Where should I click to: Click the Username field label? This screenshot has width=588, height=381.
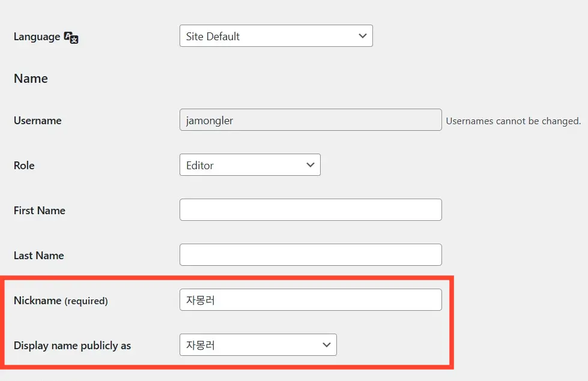(37, 121)
